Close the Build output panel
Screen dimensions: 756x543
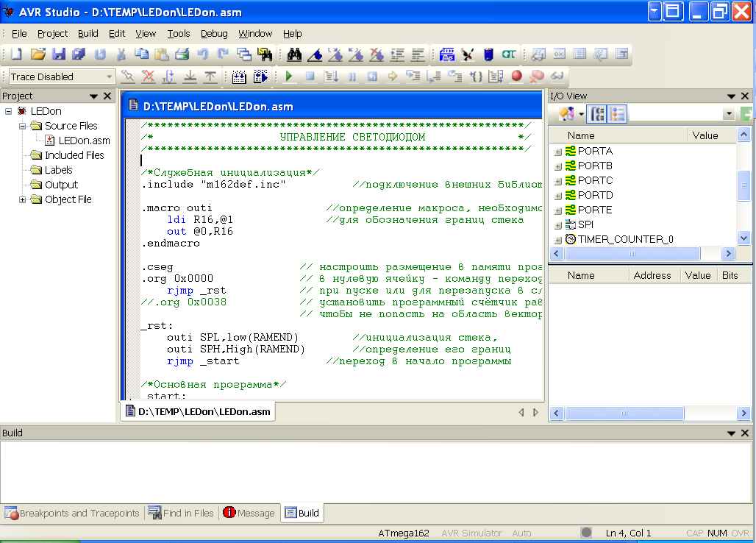(745, 433)
